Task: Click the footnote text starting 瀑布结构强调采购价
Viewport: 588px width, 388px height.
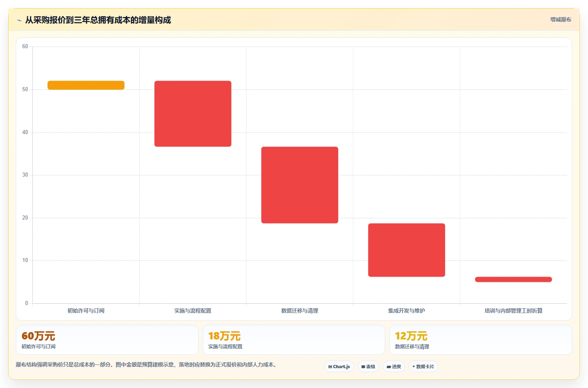Action: (x=147, y=365)
